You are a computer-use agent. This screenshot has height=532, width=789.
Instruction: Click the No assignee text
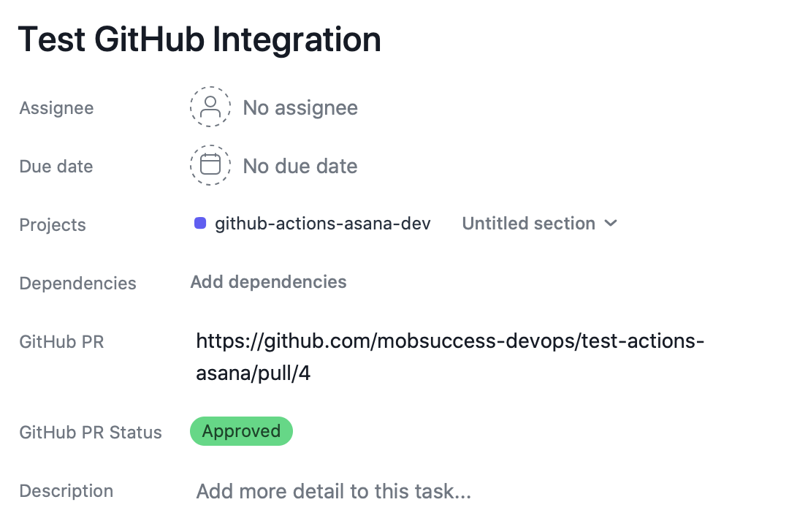(300, 107)
